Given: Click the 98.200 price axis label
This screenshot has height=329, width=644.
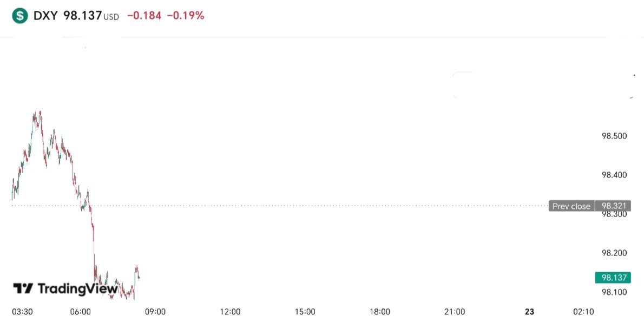Looking at the screenshot, I should [614, 253].
